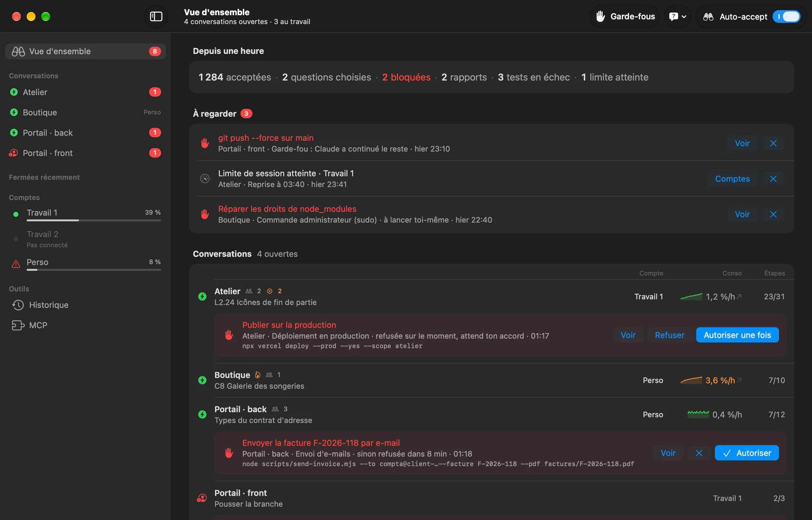The width and height of the screenshot is (812, 520).
Task: Reject the invoice e-mail request with the X
Action: pos(699,453)
